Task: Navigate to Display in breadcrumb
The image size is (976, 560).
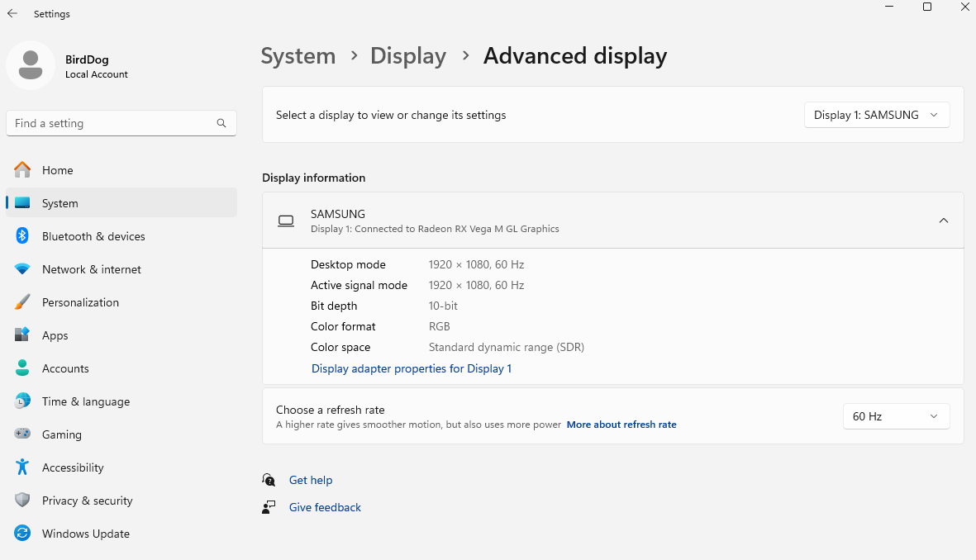Action: [x=408, y=56]
